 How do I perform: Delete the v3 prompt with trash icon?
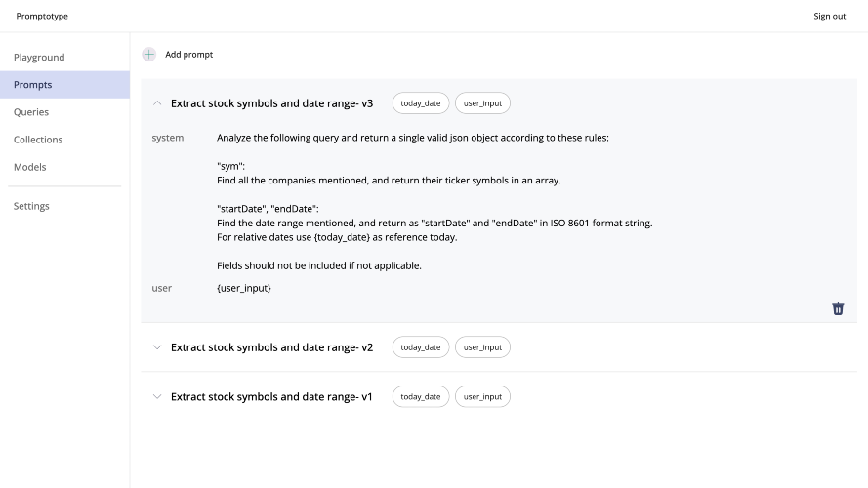pyautogui.click(x=838, y=308)
